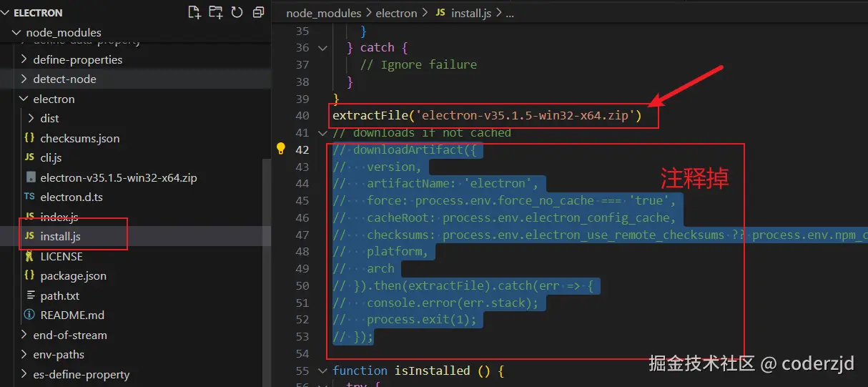Screen dimensions: 868x387
Task: Click the commented force_no_cache line
Action: tap(504, 200)
